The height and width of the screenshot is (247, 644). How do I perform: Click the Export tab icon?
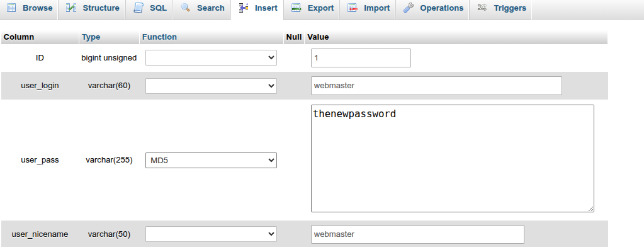pyautogui.click(x=297, y=8)
